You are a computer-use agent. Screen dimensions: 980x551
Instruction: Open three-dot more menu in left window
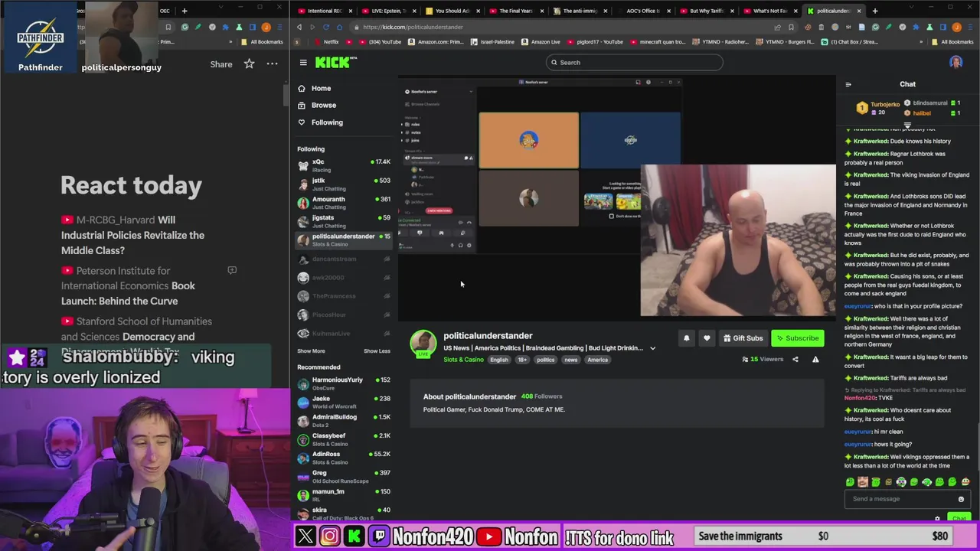coord(273,64)
